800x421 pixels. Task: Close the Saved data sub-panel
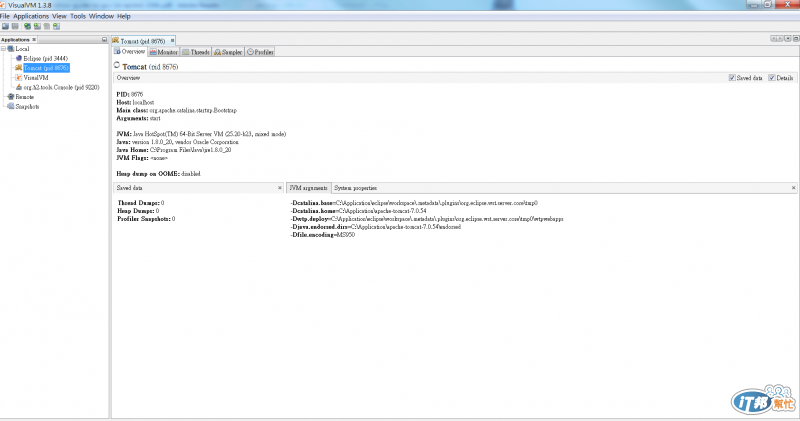pyautogui.click(x=280, y=188)
